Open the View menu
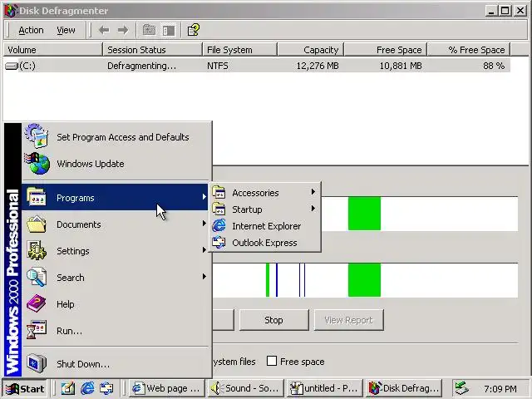532x399 pixels. [66, 30]
